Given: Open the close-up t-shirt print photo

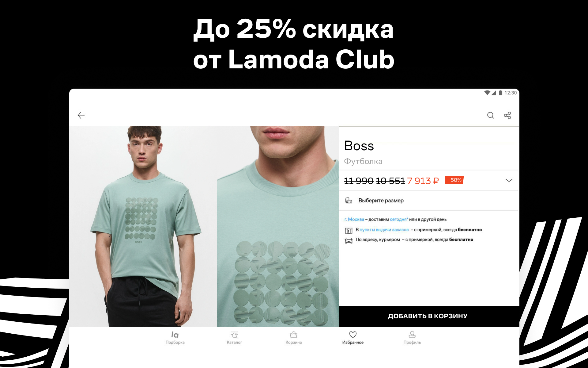Looking at the screenshot, I should 278,227.
